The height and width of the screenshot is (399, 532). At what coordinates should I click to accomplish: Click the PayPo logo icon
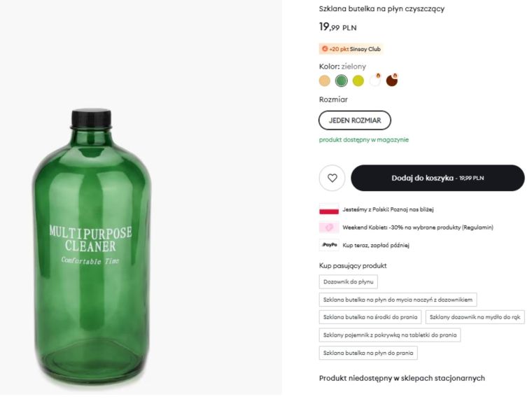tap(328, 245)
